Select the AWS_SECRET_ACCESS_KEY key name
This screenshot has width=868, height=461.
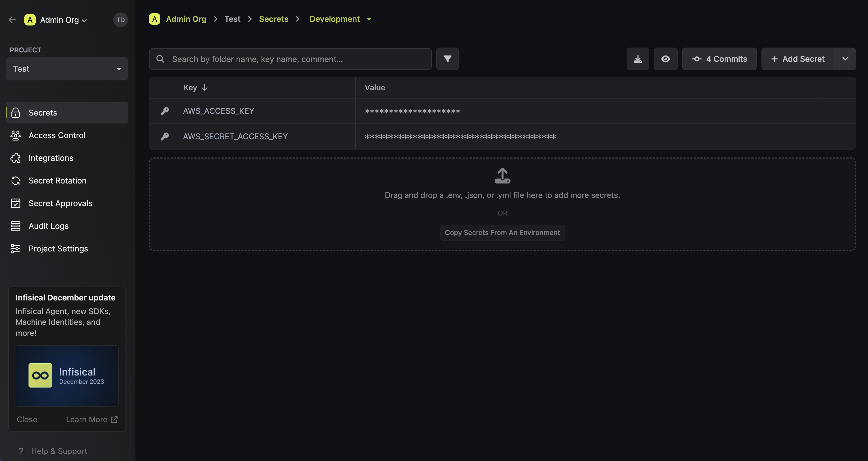point(235,136)
